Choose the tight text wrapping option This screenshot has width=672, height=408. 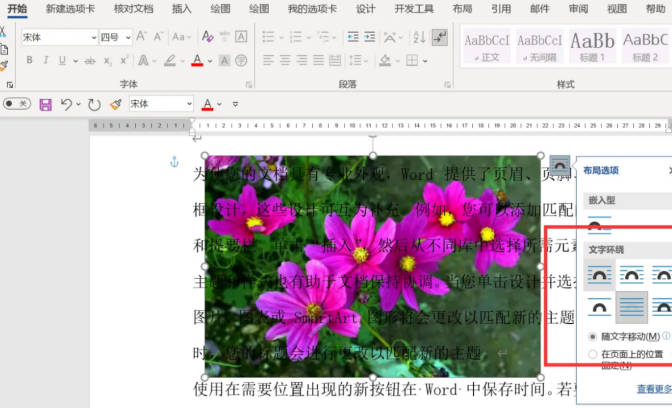tap(631, 275)
